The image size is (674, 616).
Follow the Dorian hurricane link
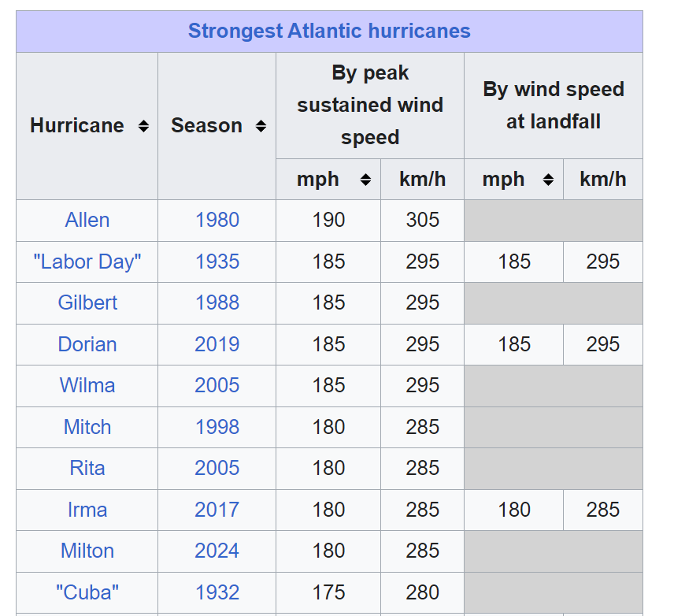(x=87, y=344)
